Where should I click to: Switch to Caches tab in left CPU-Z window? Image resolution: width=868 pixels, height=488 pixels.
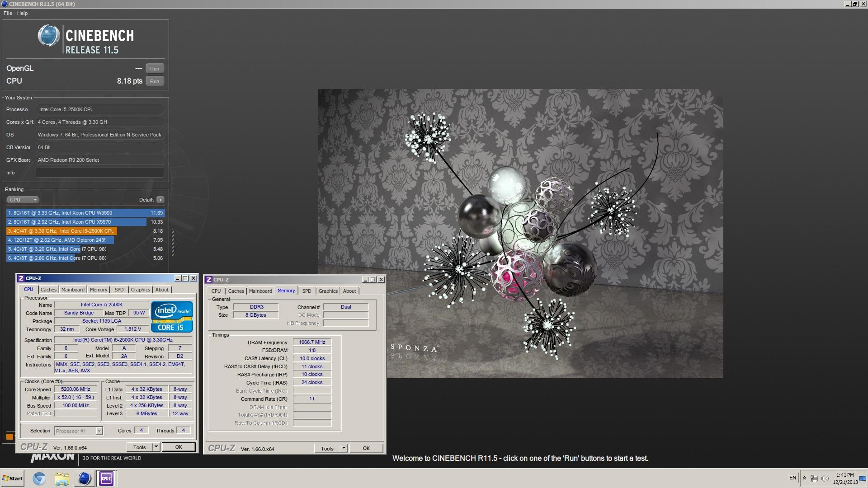click(48, 290)
